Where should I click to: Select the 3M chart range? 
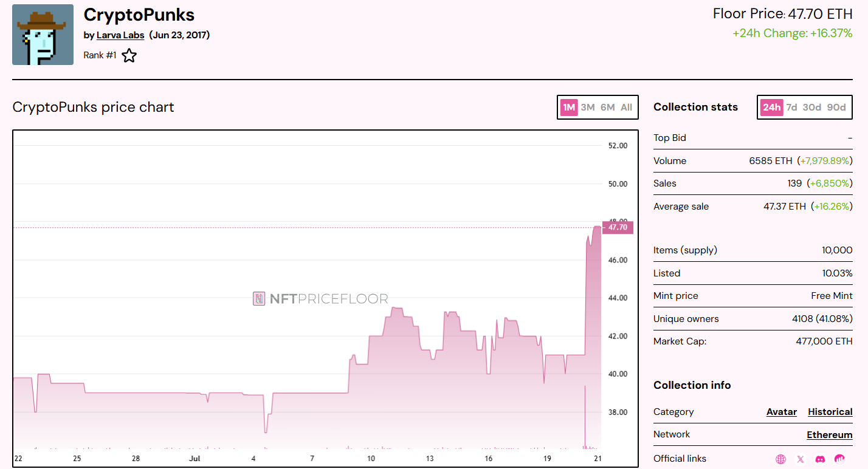tap(588, 108)
